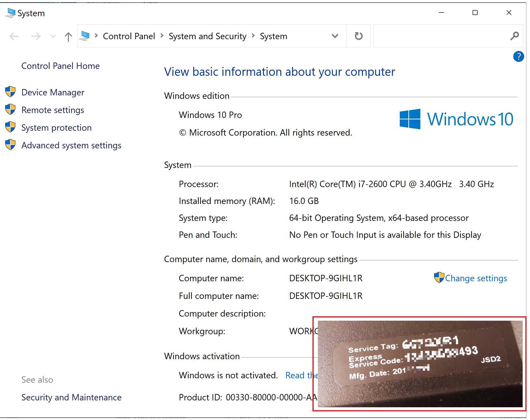Click the Service Tag label photo
Image resolution: width=530 pixels, height=420 pixels.
pyautogui.click(x=420, y=364)
